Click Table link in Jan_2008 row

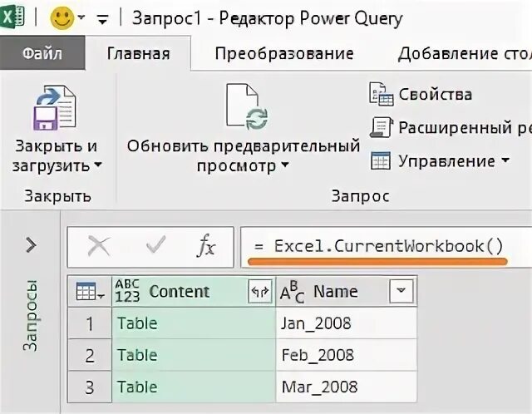pos(137,323)
